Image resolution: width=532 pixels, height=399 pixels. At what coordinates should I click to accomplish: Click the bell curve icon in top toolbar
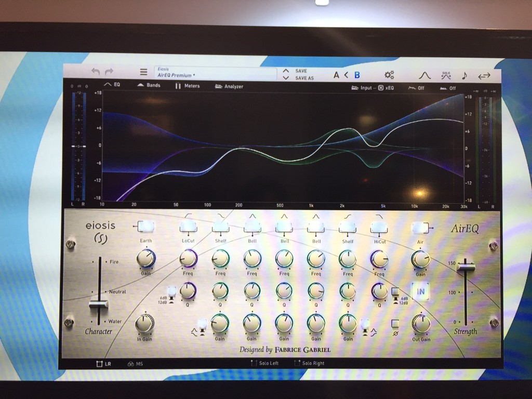[x=424, y=75]
